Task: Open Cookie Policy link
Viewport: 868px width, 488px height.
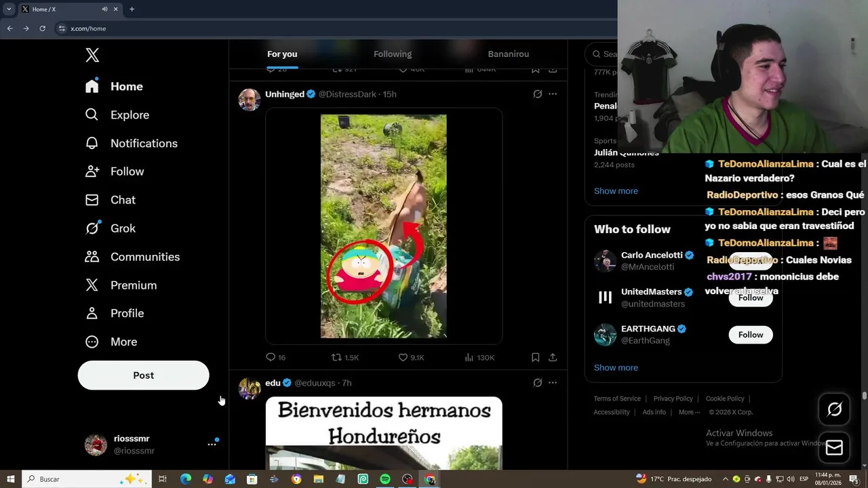Action: [725, 399]
